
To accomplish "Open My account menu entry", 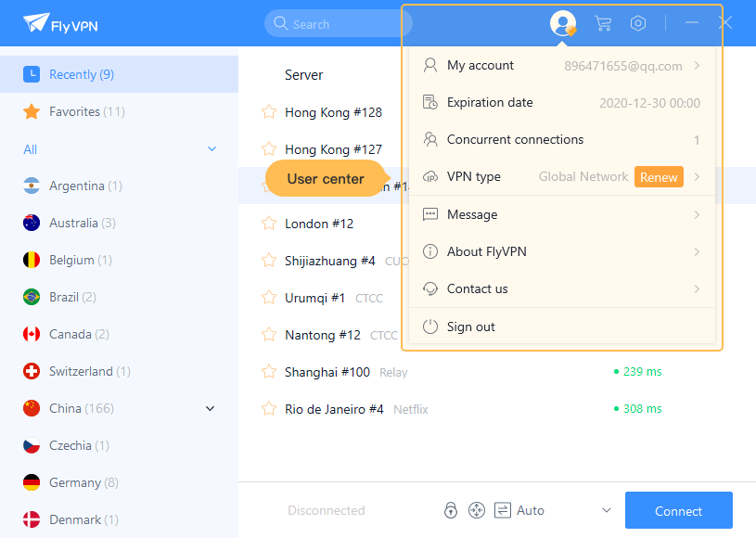I will [x=562, y=65].
